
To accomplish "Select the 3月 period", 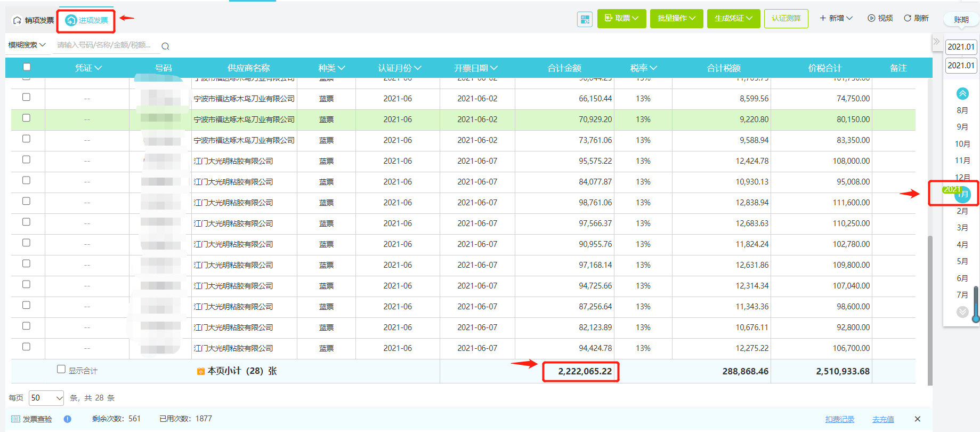I will coord(962,228).
